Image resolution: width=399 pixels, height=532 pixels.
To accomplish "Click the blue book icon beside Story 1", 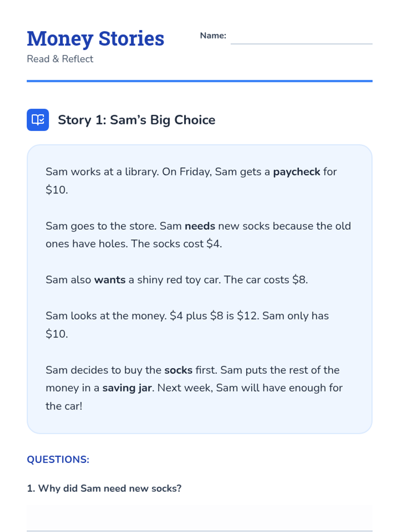I will pos(38,120).
